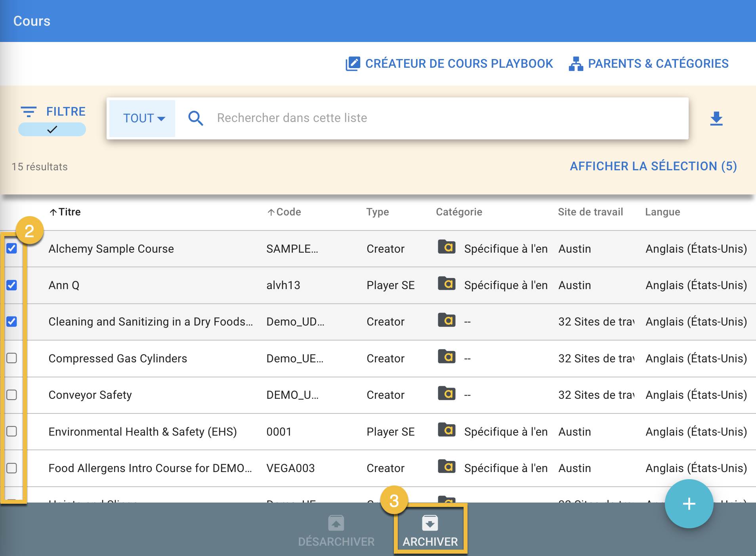
Task: Click the Parents & Catégories hierarchy icon
Action: (x=576, y=64)
